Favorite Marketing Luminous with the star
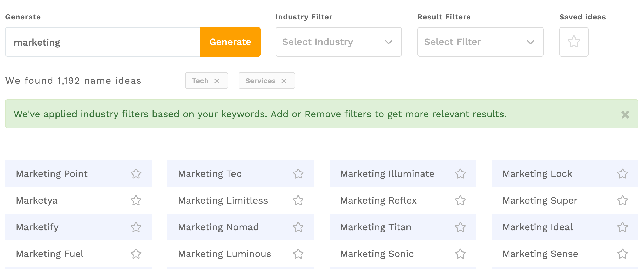 pos(298,254)
